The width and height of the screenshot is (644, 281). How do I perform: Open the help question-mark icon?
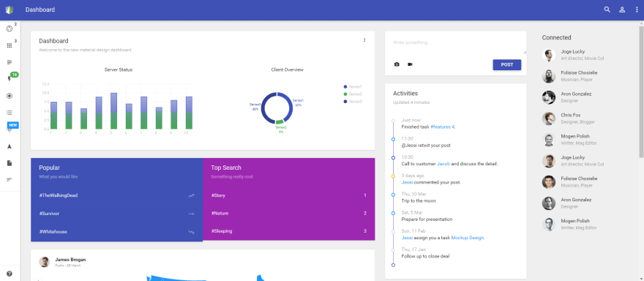(x=10, y=274)
